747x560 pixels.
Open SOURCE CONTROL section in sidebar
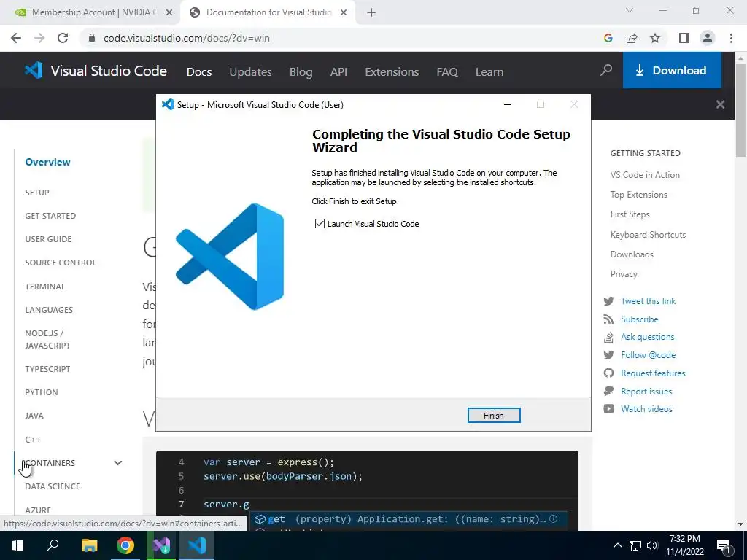(61, 262)
